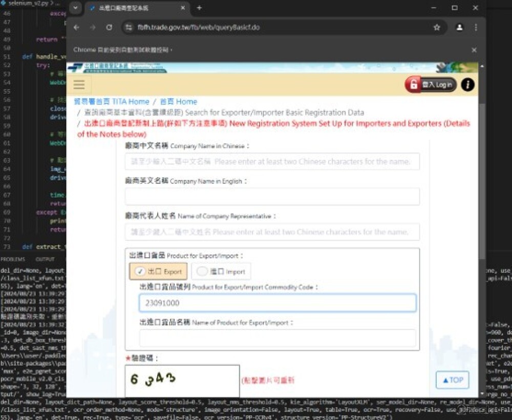Viewport: 512px width, 420px height.
Task: Select the Export radio option
Action: click(x=158, y=271)
